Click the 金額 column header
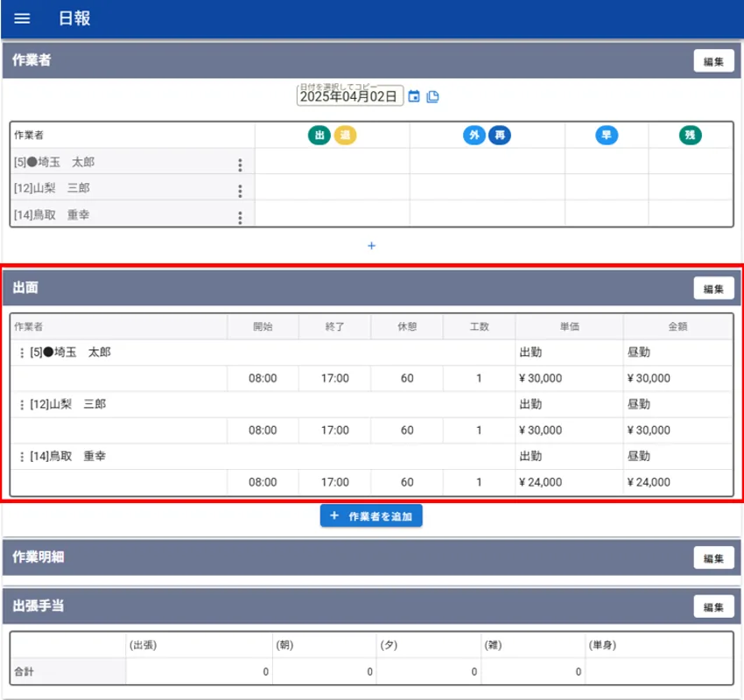 click(x=677, y=326)
